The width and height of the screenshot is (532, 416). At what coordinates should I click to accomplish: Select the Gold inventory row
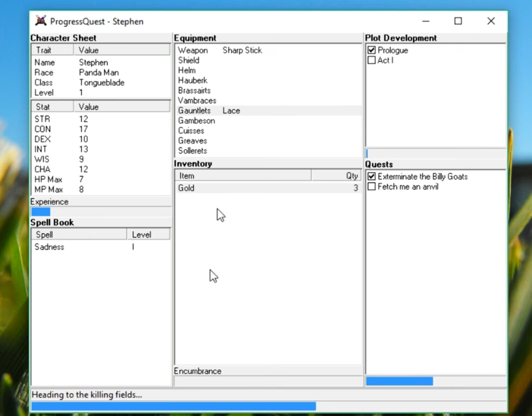coord(268,188)
